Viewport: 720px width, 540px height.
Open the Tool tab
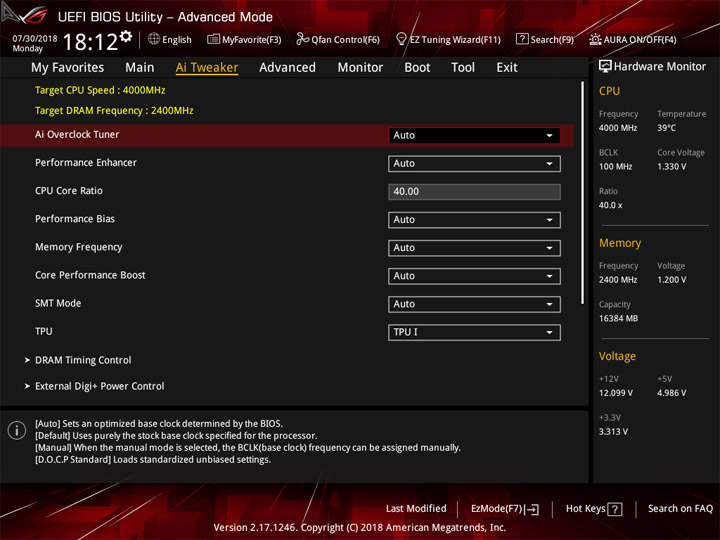click(463, 68)
